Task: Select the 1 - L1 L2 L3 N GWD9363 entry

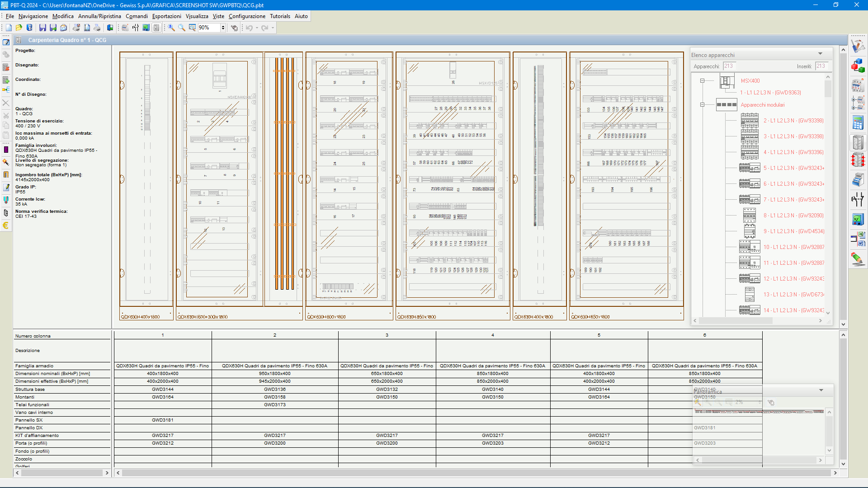Action: pos(770,93)
